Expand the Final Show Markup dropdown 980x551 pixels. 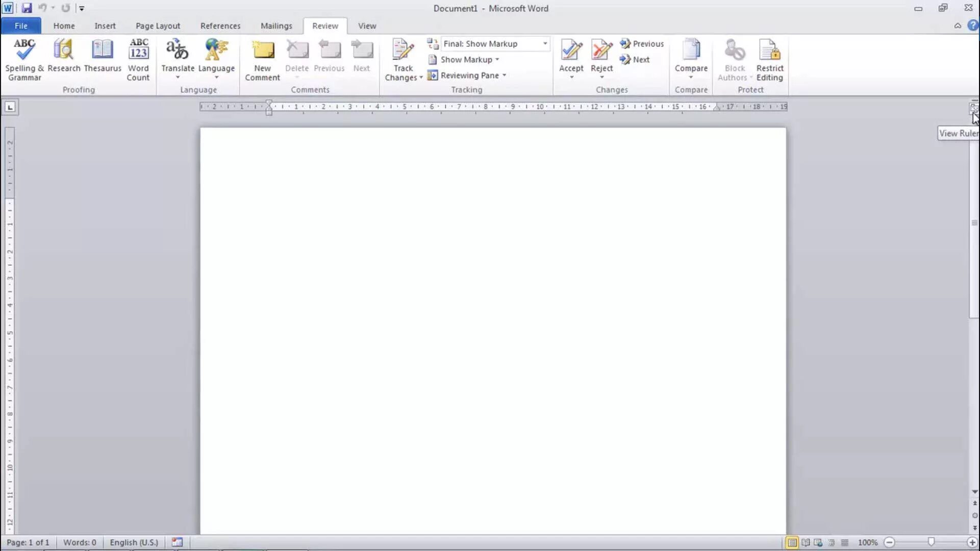(x=545, y=44)
